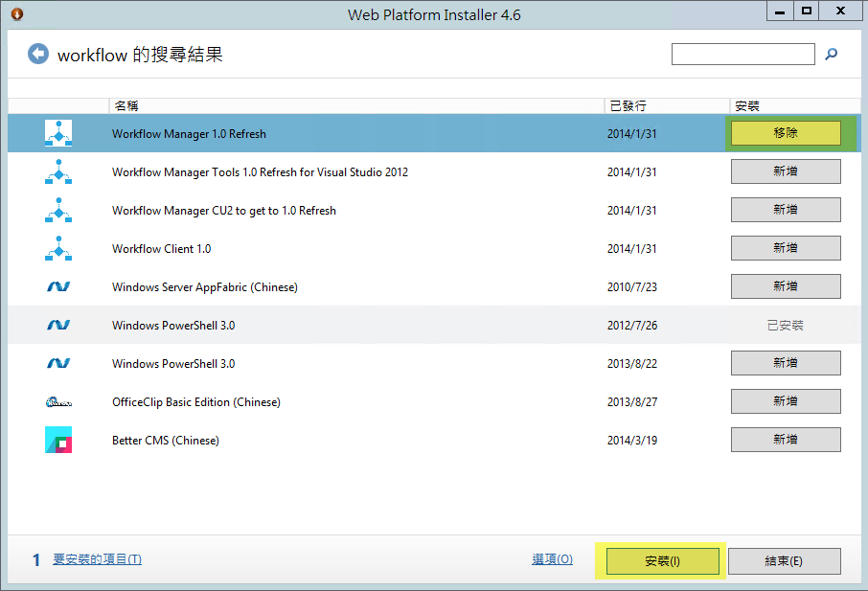Select the Workflow Manager Tools 1.0 Refresh text
868x591 pixels.
[x=260, y=172]
